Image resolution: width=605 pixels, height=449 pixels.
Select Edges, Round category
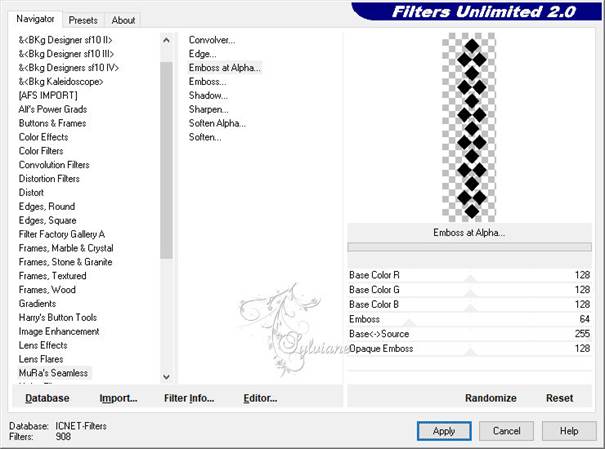coord(47,206)
